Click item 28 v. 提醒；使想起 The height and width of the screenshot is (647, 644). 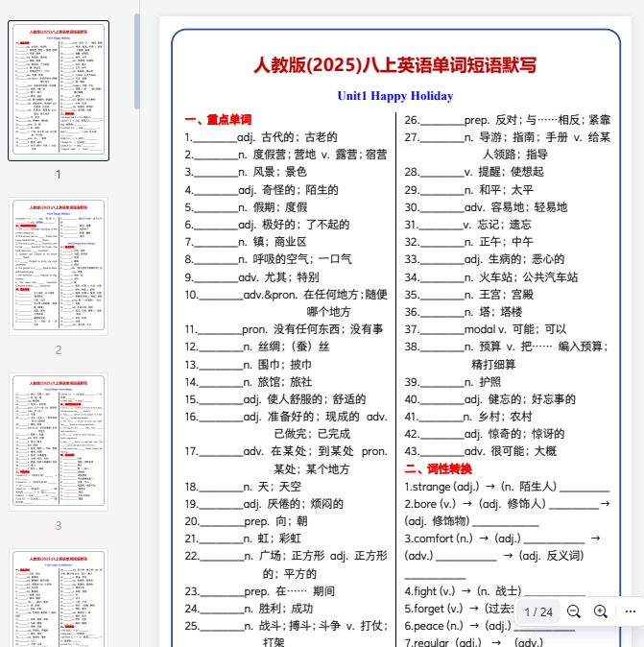pyautogui.click(x=474, y=172)
